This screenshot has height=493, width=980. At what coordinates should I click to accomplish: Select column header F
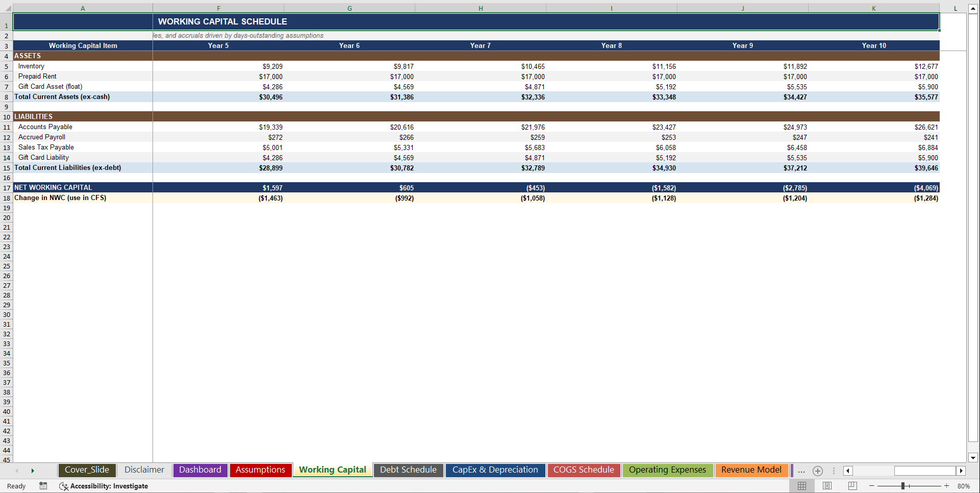pos(218,8)
